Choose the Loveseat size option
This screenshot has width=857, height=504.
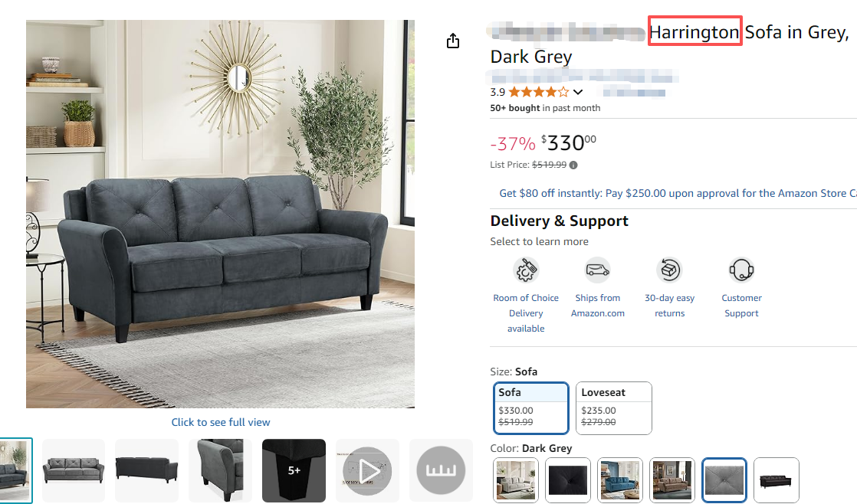[614, 408]
